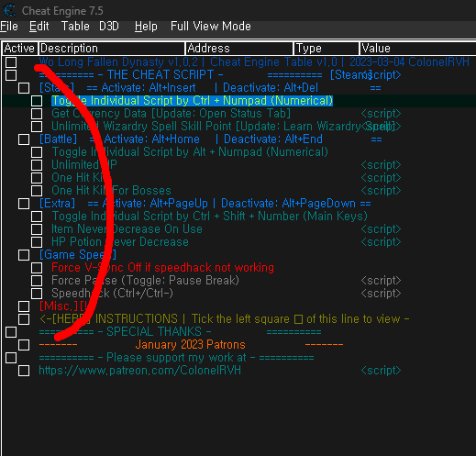Sort by the Description column header
476x456 pixels.
coord(112,49)
